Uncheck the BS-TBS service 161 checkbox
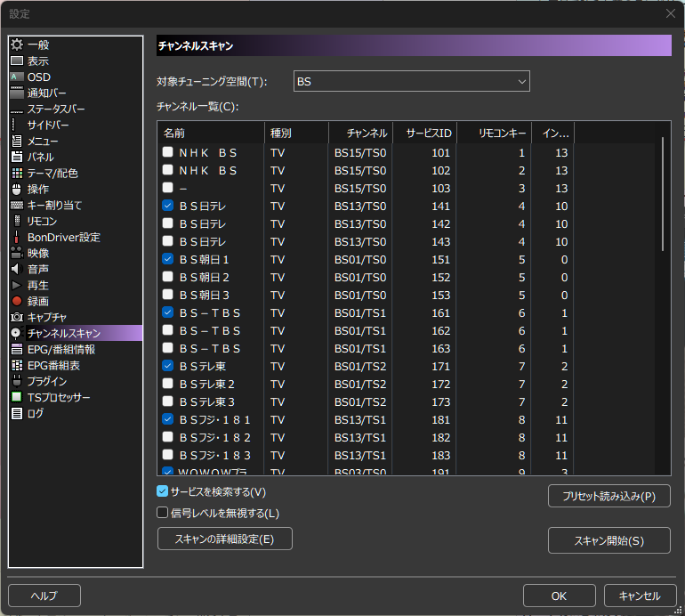The width and height of the screenshot is (685, 616). pos(168,312)
